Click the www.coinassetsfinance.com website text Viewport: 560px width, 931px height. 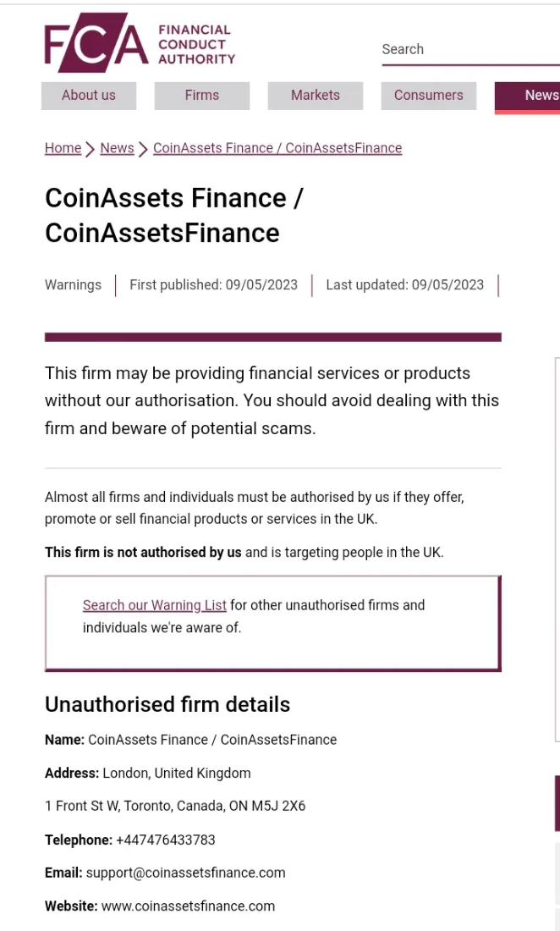188,906
